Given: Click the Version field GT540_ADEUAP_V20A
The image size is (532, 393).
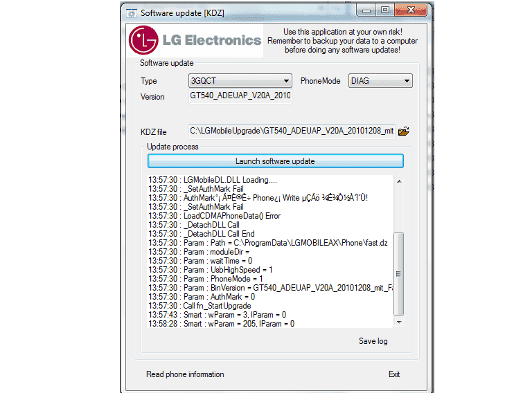Looking at the screenshot, I should point(240,96).
